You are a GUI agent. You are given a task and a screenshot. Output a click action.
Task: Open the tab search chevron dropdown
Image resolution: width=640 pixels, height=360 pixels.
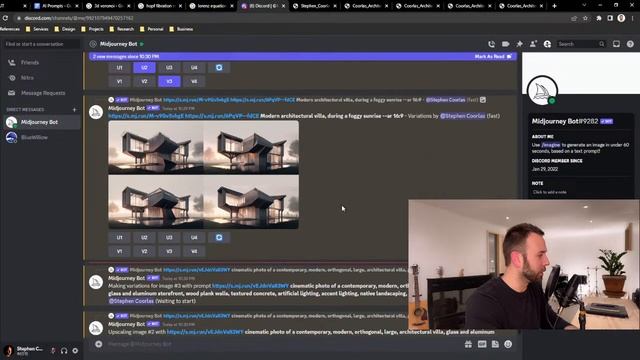coord(584,5)
